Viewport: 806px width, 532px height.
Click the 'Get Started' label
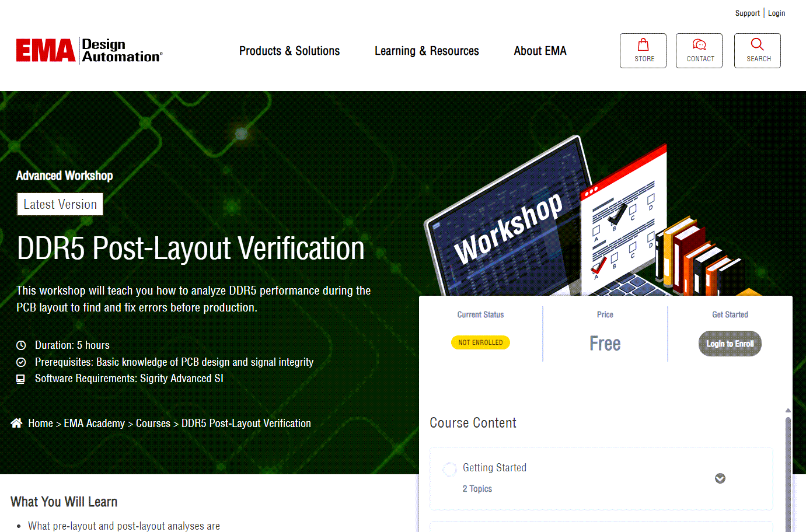tap(730, 314)
